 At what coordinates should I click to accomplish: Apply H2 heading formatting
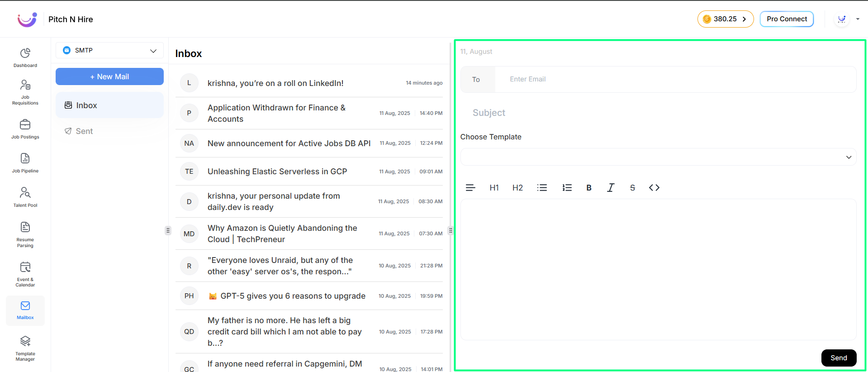tap(517, 187)
